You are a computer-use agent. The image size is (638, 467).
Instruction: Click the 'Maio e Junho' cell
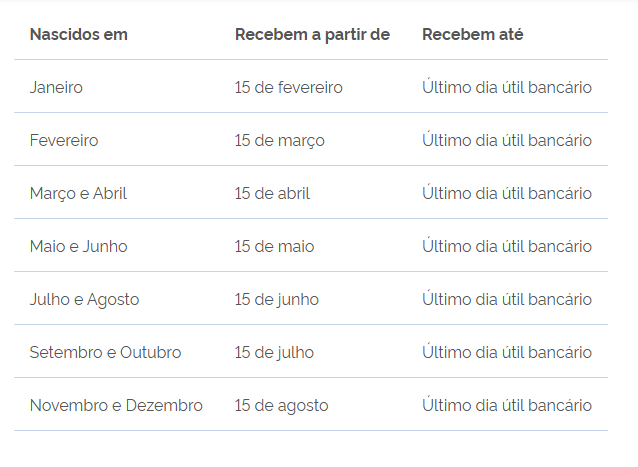(x=78, y=247)
